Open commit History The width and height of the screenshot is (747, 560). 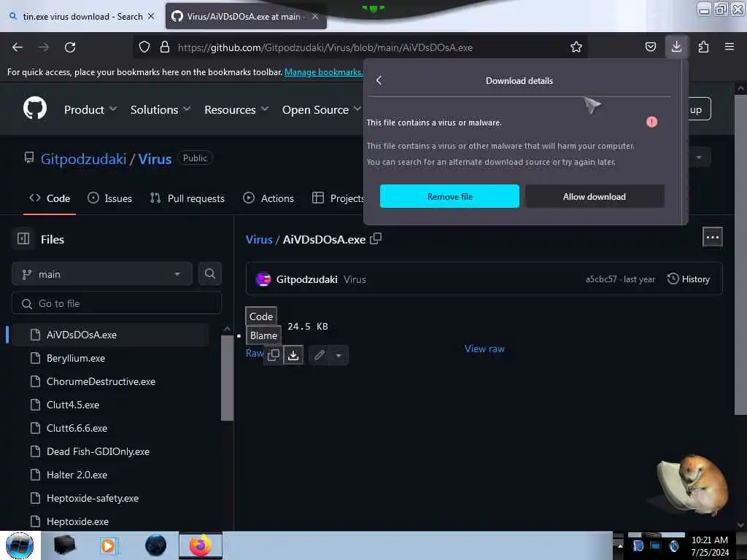coord(689,279)
